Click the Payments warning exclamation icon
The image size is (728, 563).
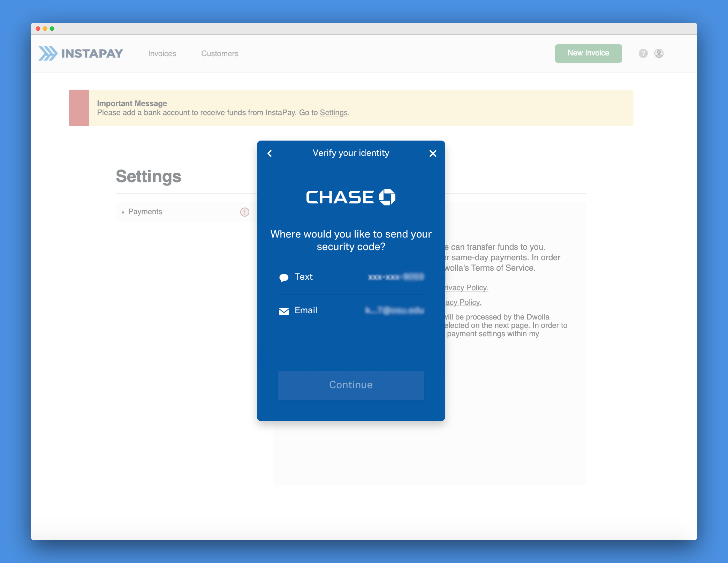coord(245,212)
